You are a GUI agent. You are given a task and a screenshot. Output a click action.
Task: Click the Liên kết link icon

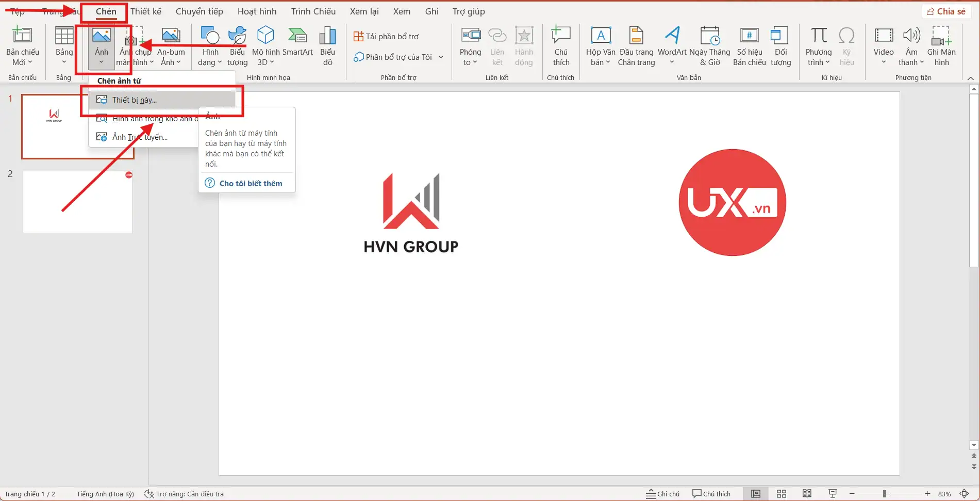click(497, 35)
